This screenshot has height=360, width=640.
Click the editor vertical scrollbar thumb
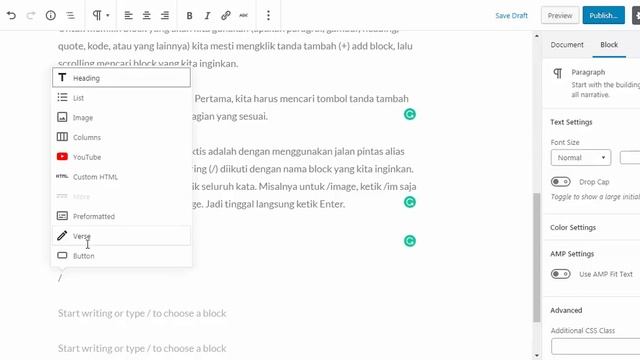pos(537,258)
